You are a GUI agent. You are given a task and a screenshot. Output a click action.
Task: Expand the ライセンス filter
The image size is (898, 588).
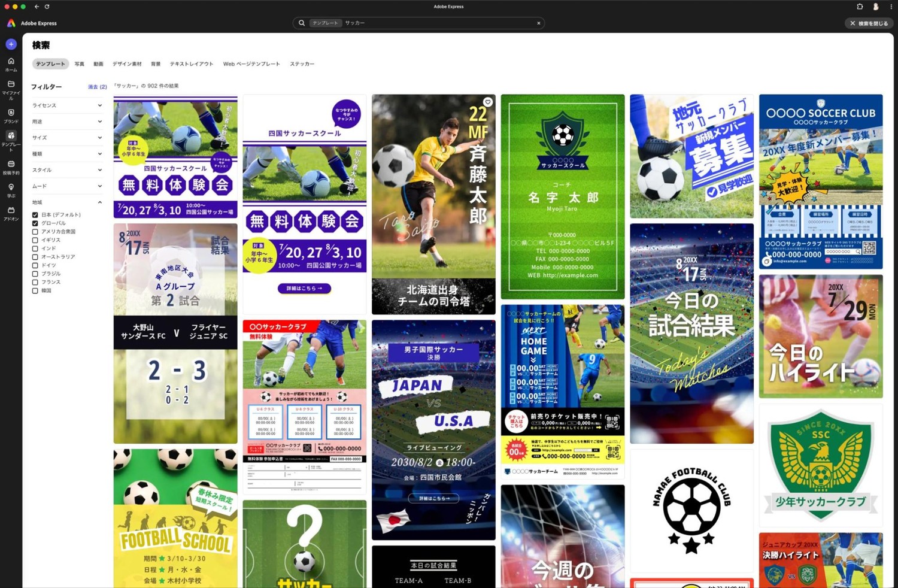(x=66, y=105)
